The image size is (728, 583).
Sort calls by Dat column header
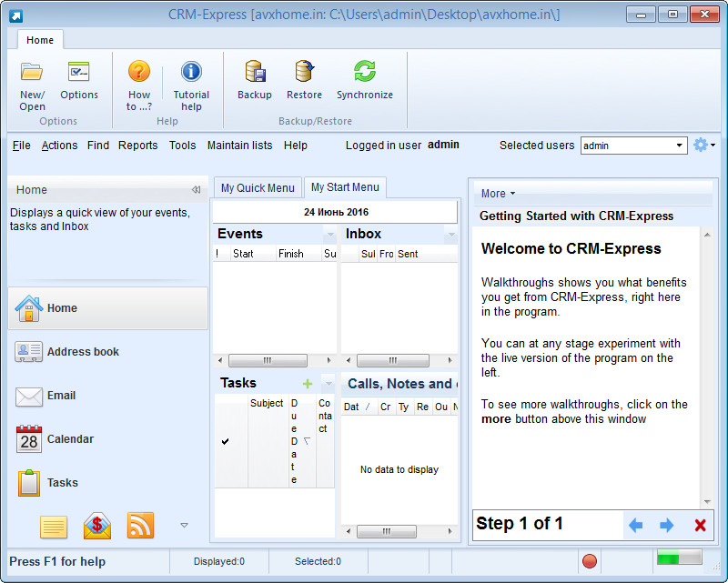pos(359,407)
